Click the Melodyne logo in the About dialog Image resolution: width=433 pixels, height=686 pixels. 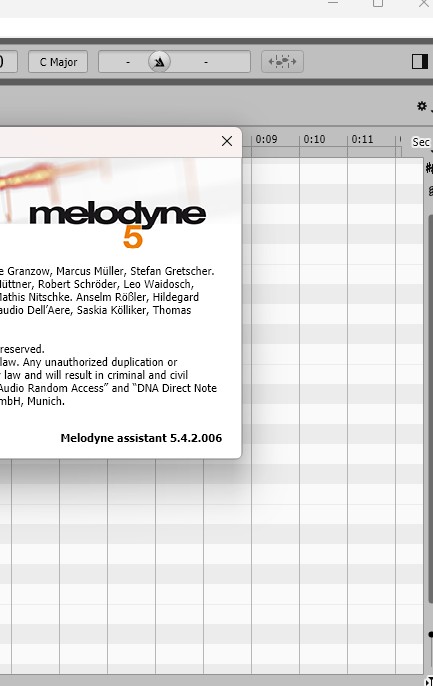click(117, 224)
